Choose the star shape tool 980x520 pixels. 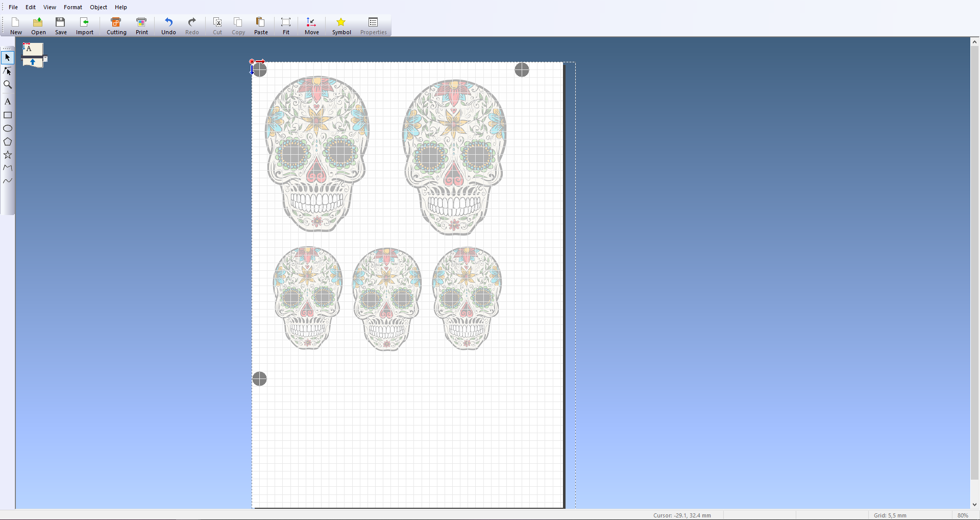click(x=8, y=155)
